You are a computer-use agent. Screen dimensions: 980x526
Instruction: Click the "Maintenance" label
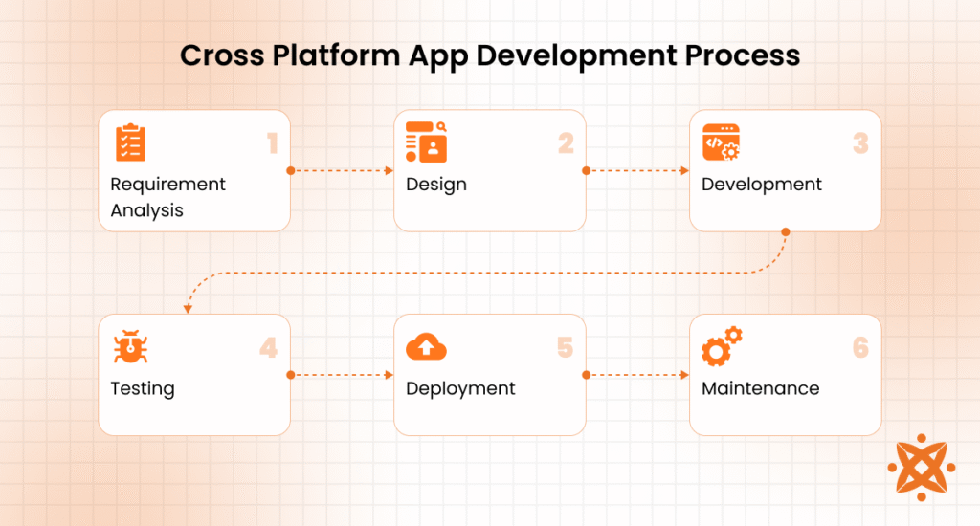click(760, 388)
